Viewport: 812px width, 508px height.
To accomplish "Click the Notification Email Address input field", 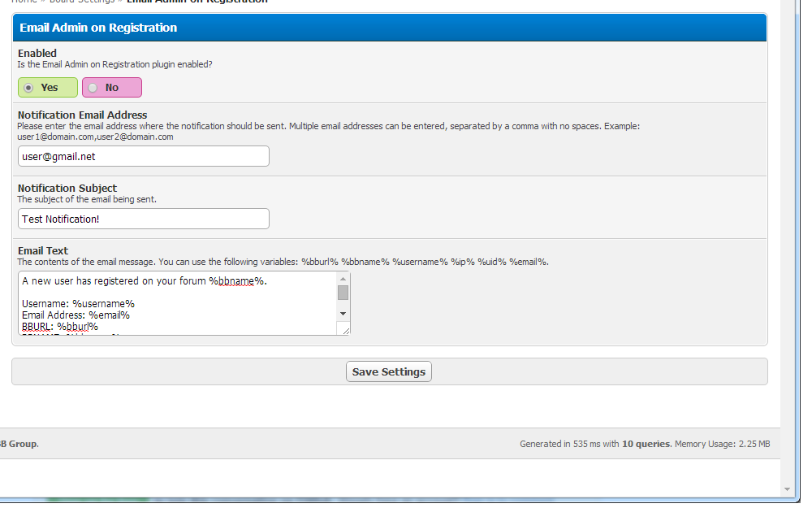I will click(143, 156).
